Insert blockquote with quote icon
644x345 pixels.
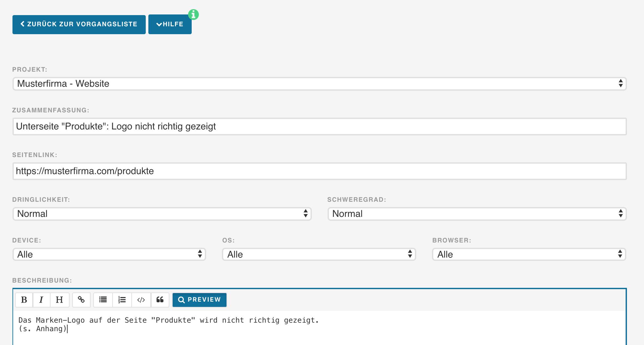pyautogui.click(x=160, y=300)
